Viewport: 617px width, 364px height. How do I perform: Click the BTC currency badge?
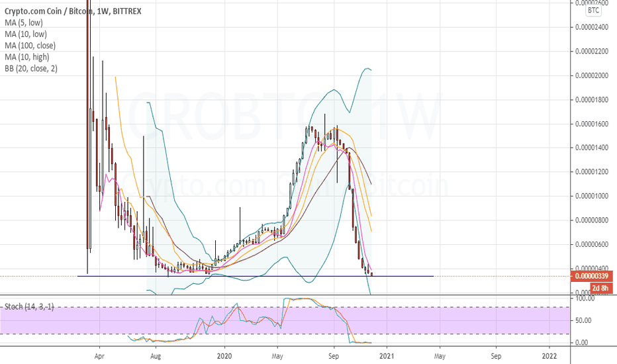pyautogui.click(x=593, y=10)
